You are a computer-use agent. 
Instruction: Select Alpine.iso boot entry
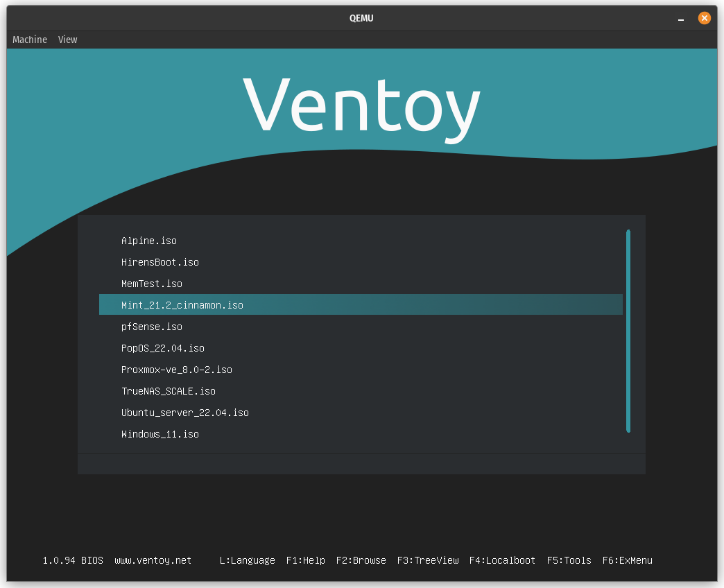[x=361, y=241]
